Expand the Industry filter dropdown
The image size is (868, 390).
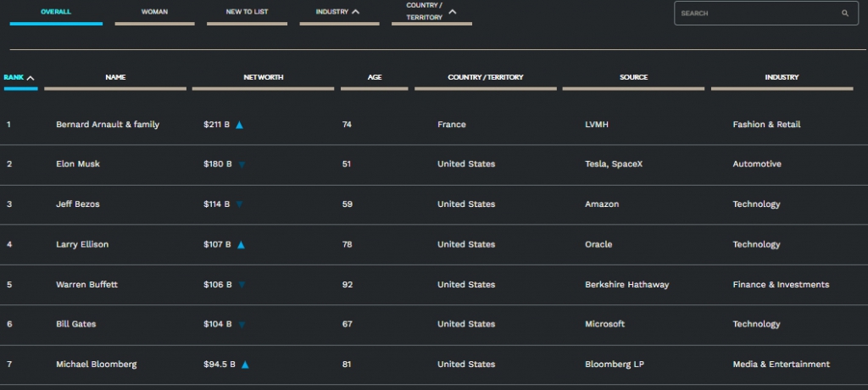click(x=339, y=12)
